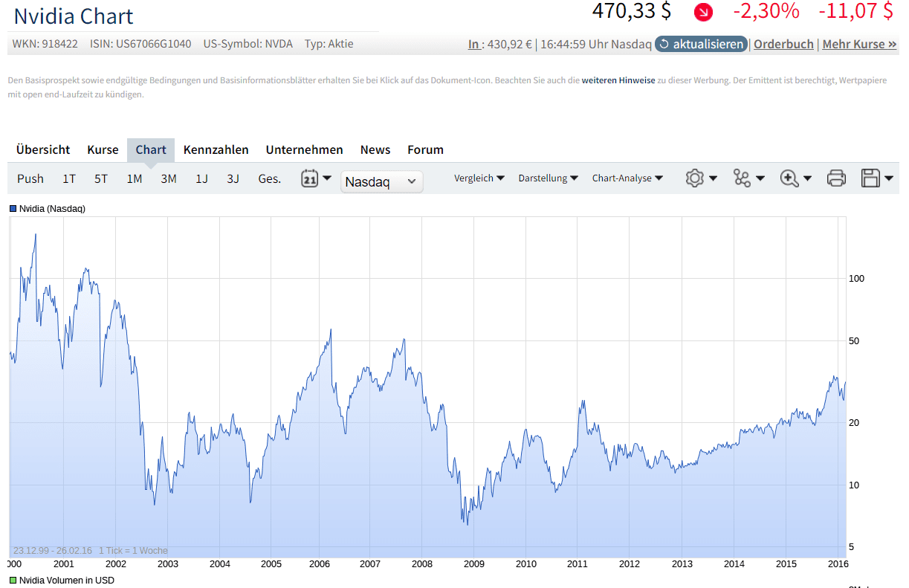
Task: Click the US-Symbol: NVDA text
Action: 248,44
